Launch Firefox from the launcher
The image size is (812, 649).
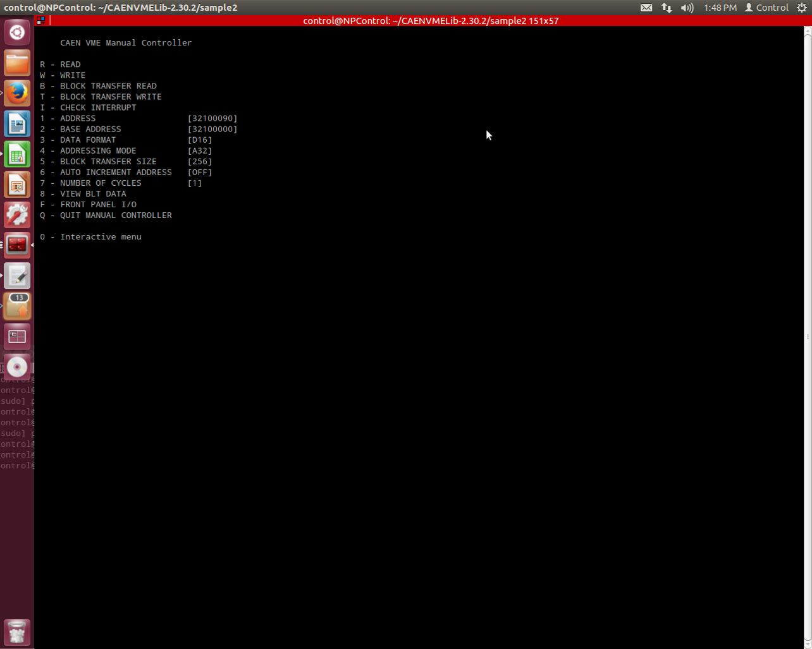tap(17, 93)
